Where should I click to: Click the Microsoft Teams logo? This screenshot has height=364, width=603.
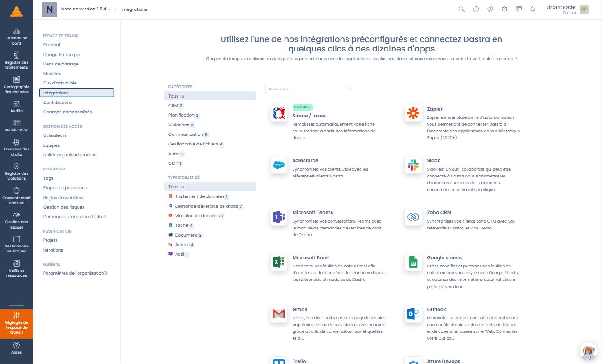click(279, 217)
